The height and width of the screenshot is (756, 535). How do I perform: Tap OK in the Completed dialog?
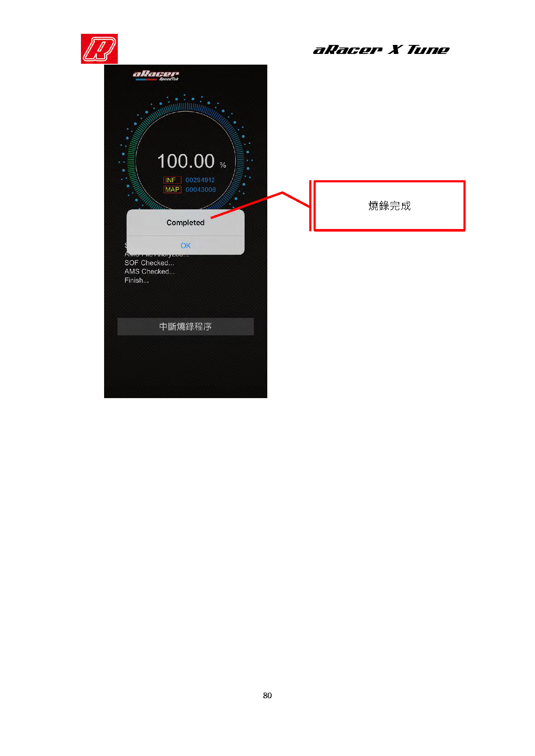coord(185,245)
